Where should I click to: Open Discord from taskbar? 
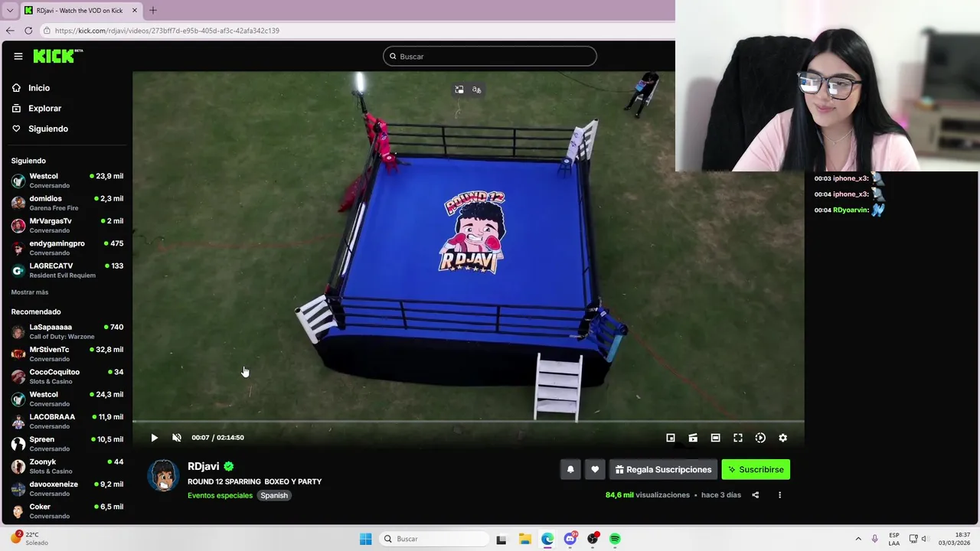(570, 539)
